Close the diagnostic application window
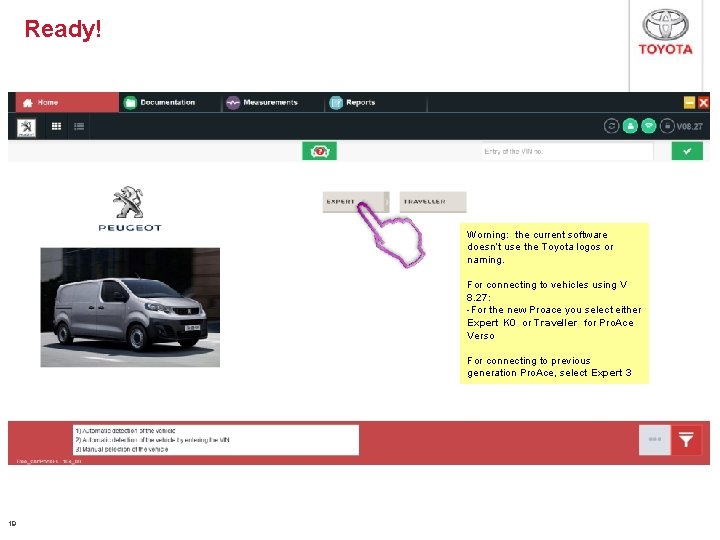Viewport: 720px width, 540px height. pos(703,102)
